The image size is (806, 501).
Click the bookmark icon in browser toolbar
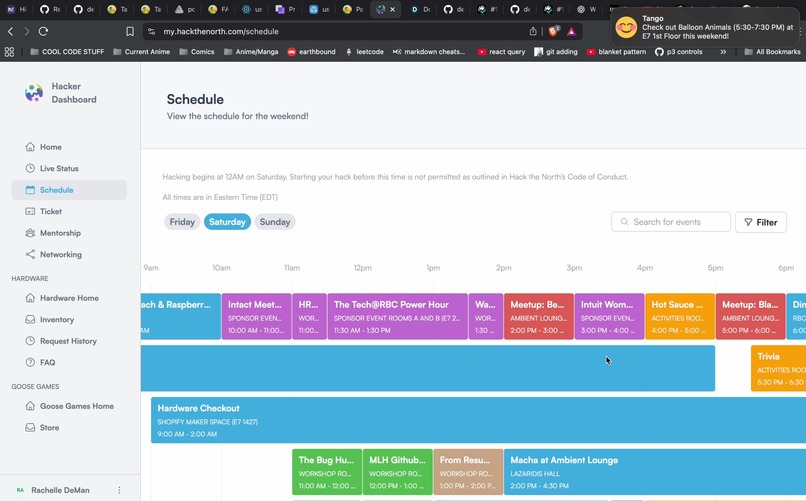point(130,31)
